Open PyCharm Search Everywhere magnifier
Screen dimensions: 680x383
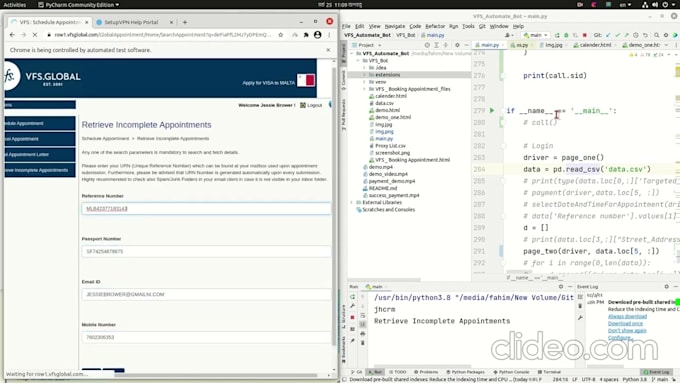tap(657, 35)
